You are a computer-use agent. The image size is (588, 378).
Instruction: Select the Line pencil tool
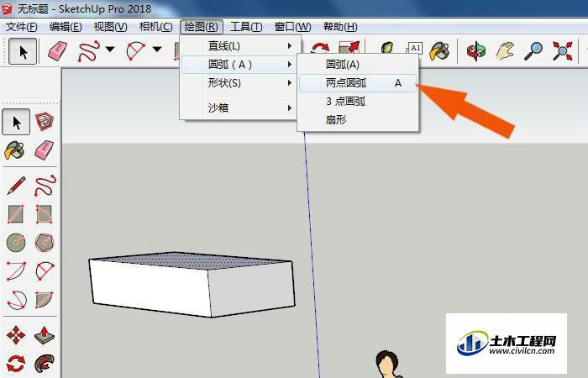pyautogui.click(x=16, y=186)
